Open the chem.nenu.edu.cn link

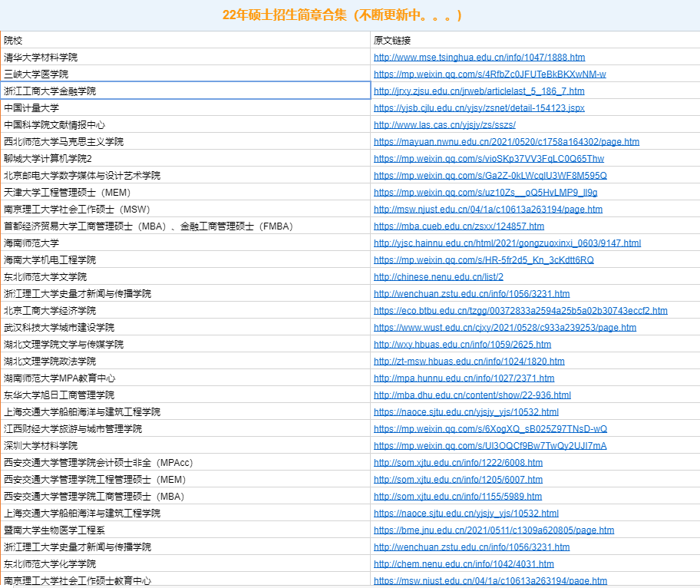pyautogui.click(x=464, y=564)
